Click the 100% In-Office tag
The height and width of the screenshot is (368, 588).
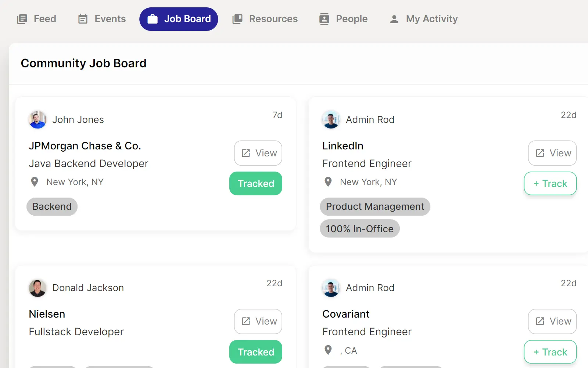click(x=359, y=229)
